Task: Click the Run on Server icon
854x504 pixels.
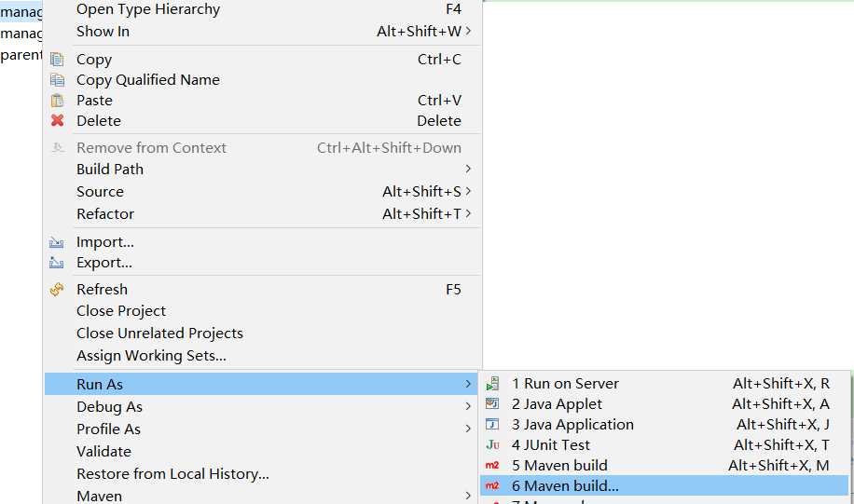Action: click(492, 384)
